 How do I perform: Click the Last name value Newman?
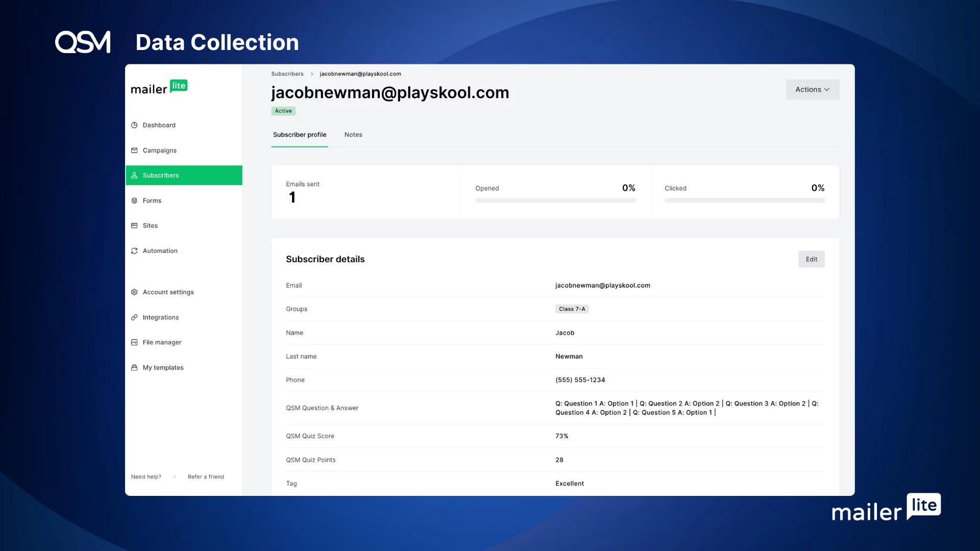pyautogui.click(x=569, y=357)
